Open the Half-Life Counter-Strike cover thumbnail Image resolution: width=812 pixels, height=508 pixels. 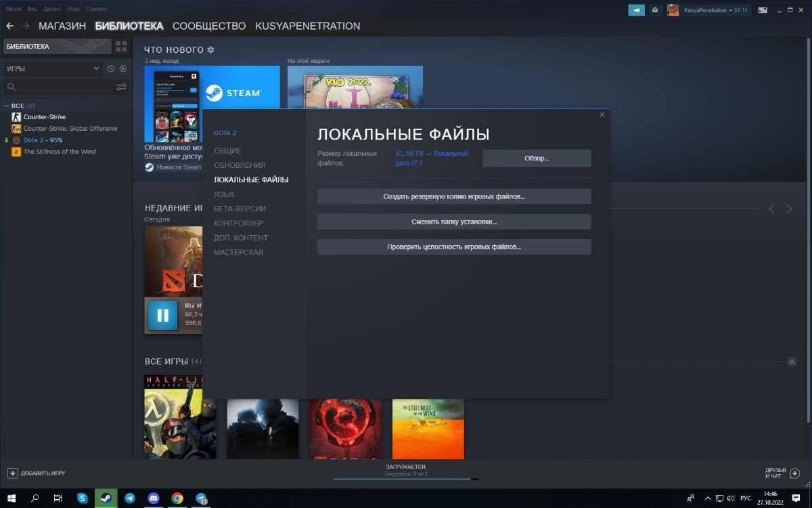click(x=180, y=417)
